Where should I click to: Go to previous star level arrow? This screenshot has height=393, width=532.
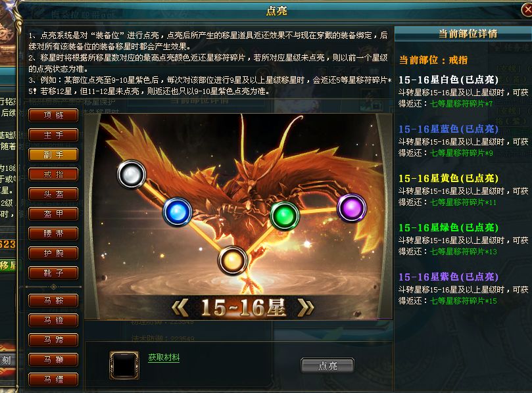click(180, 308)
